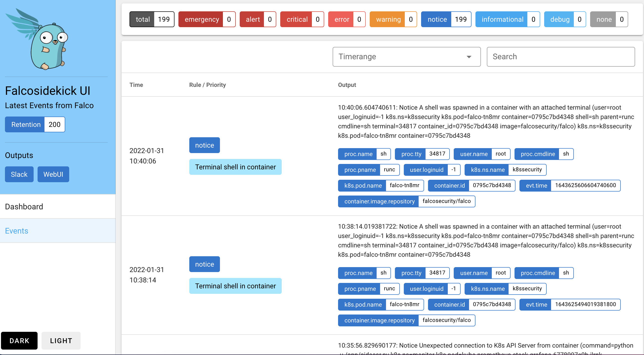Switch to LIGHT theme
Screen dimensions: 644x355
(61, 340)
